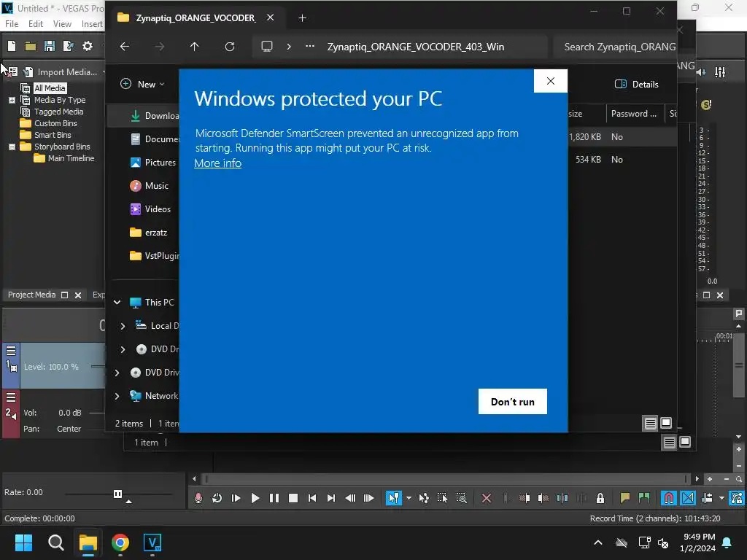The width and height of the screenshot is (747, 560).
Task: Collapse This PC in navigation pane
Action: (x=117, y=303)
